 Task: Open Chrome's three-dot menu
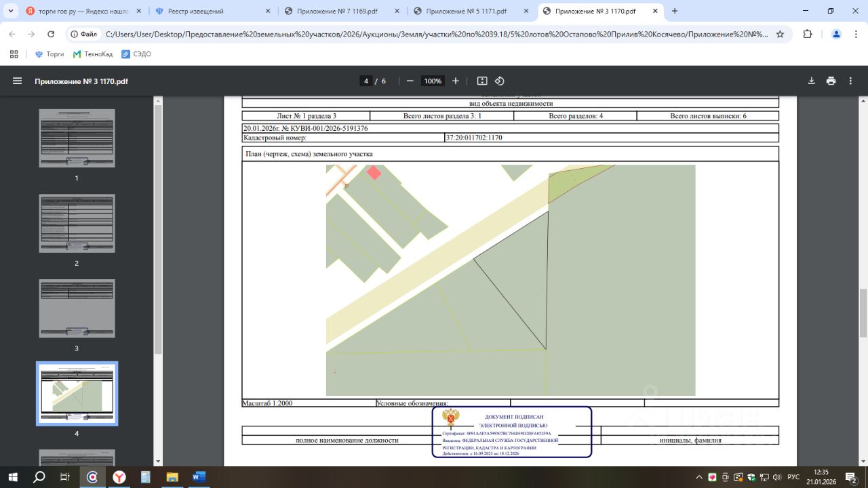pos(855,34)
